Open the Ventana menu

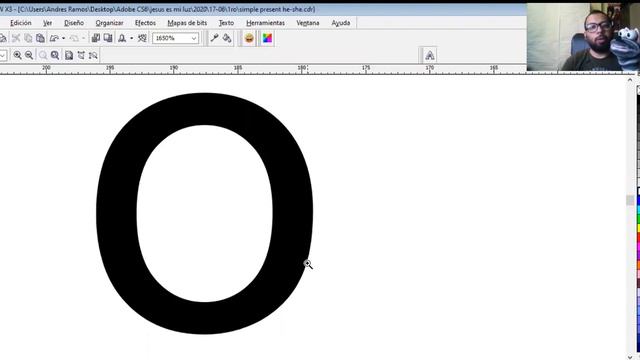[x=308, y=23]
